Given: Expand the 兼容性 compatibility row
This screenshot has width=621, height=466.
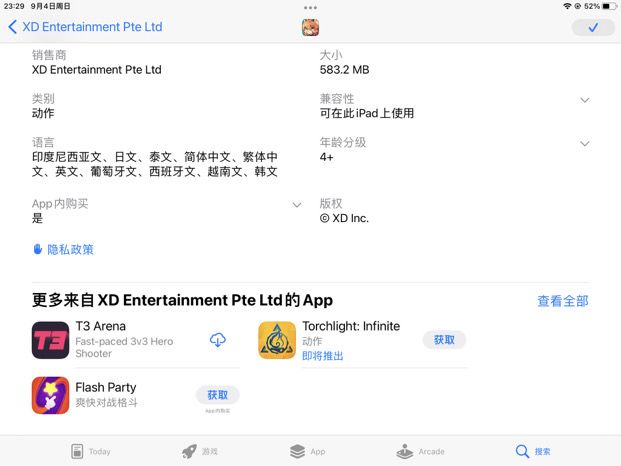Looking at the screenshot, I should [585, 100].
